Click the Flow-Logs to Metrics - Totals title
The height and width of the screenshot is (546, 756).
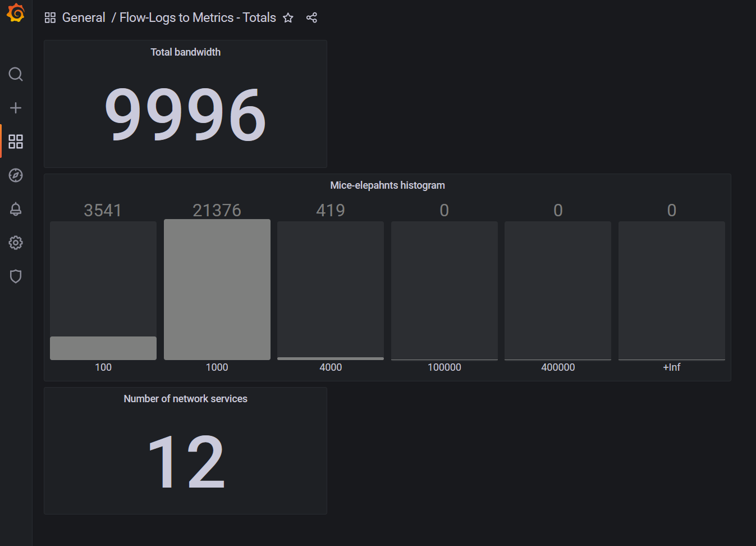point(198,18)
